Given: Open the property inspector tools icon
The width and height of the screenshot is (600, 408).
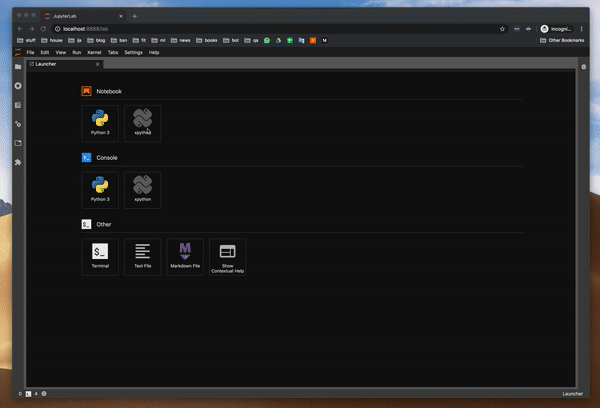Looking at the screenshot, I should [18, 124].
